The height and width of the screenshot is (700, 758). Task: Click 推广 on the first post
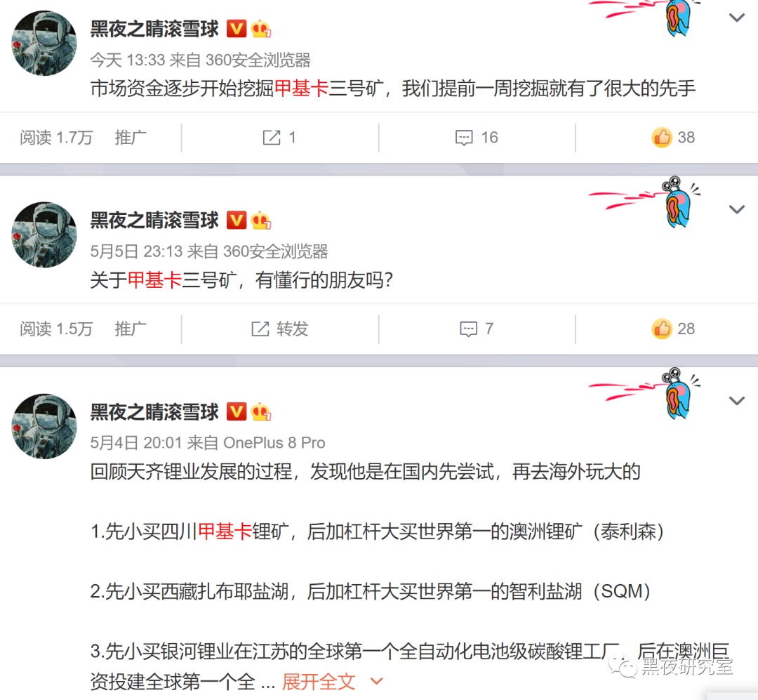point(131,138)
